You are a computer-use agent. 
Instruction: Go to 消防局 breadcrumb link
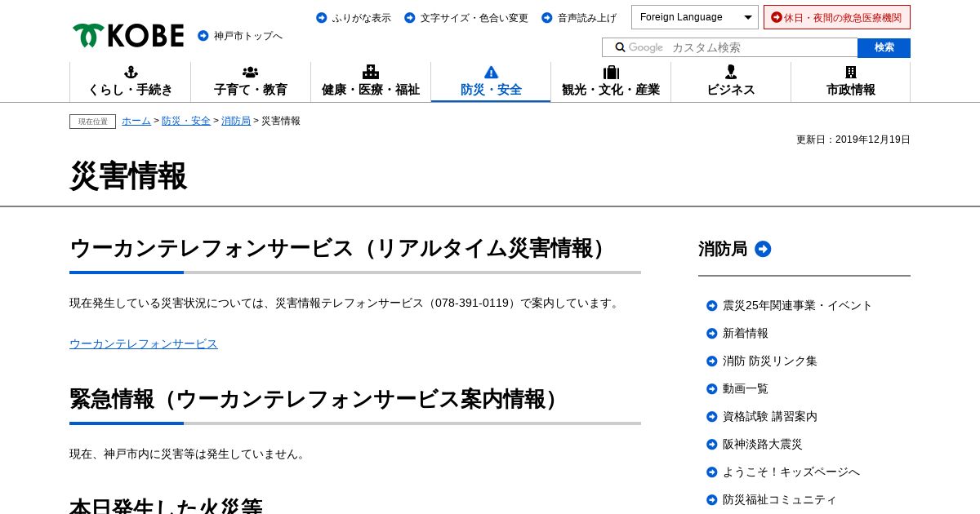(236, 121)
